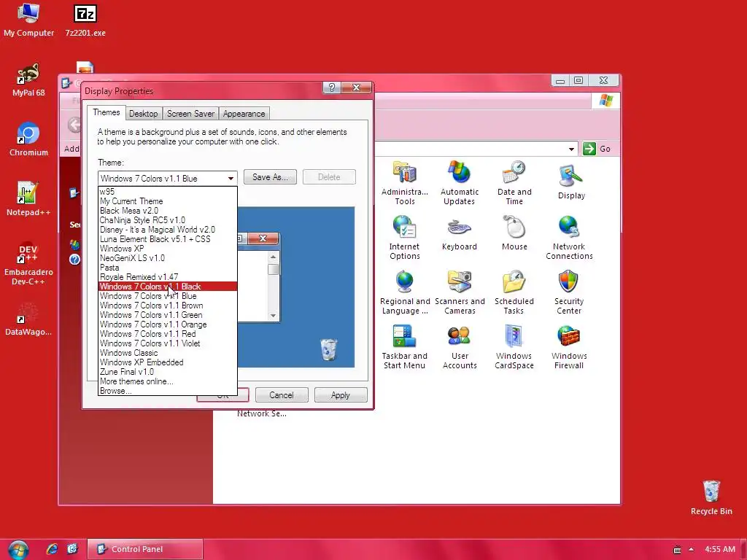Pick Windows XP Embedded theme option
The image size is (747, 560).
point(168,362)
